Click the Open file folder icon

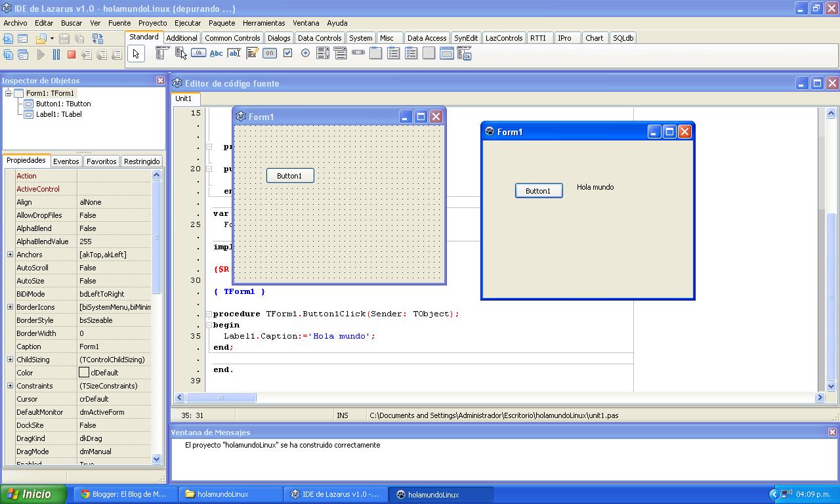click(41, 39)
